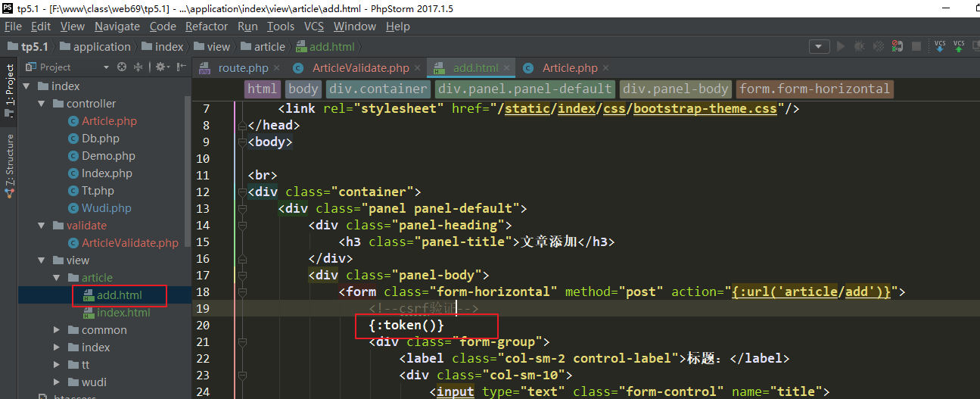Close the add.html editor tab
This screenshot has width=980, height=399.
coord(506,68)
